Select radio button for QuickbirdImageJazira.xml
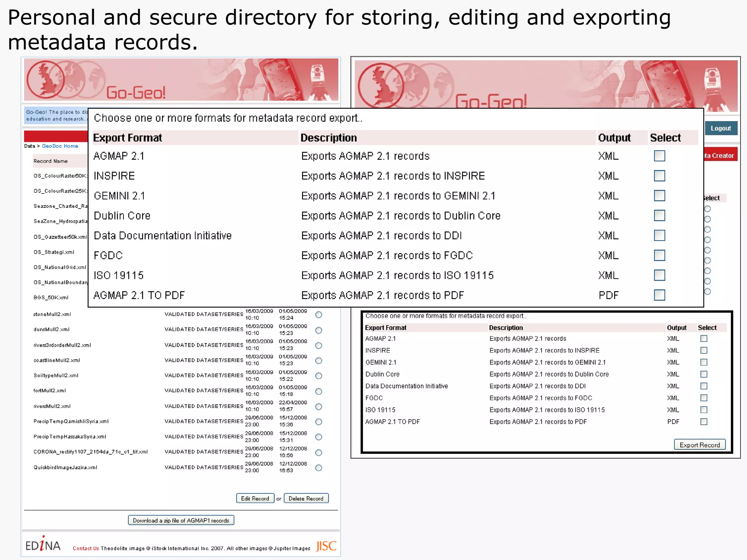Image resolution: width=747 pixels, height=560 pixels. [319, 468]
